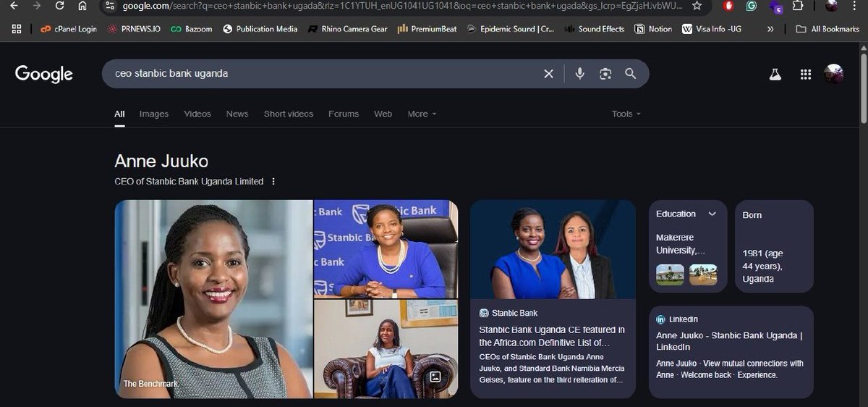Viewport: 868px width, 407px height.
Task: Open the photo with Stanbic Bank backdrop
Action: 386,248
